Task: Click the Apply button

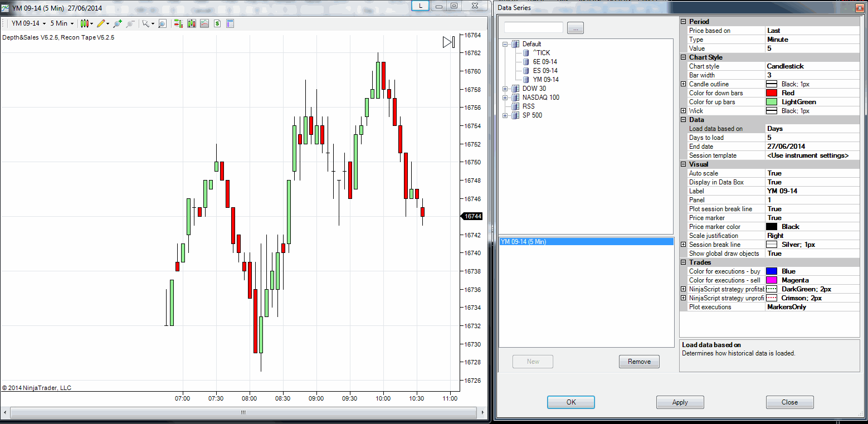Action: tap(680, 402)
